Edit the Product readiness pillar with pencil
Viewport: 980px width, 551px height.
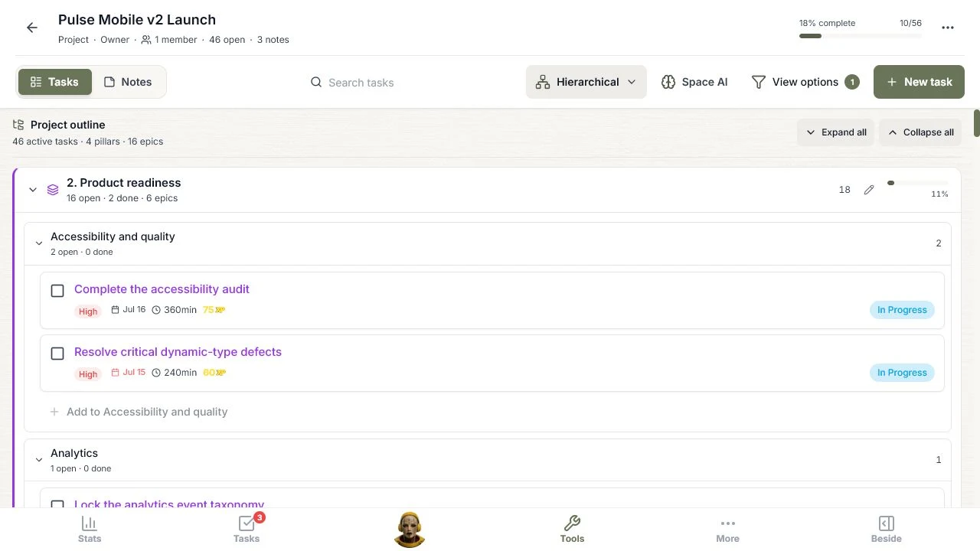(x=869, y=190)
